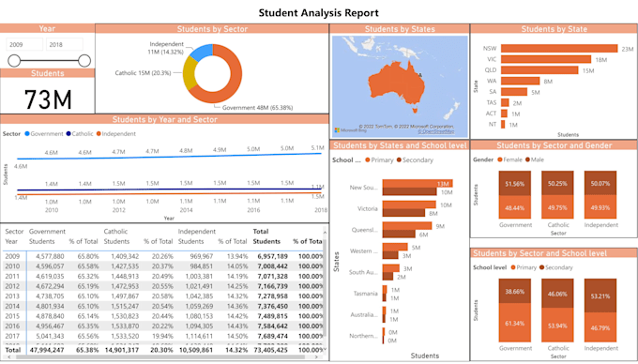Click the right handle of the Year slider
The image size is (638, 364).
pyautogui.click(x=84, y=61)
